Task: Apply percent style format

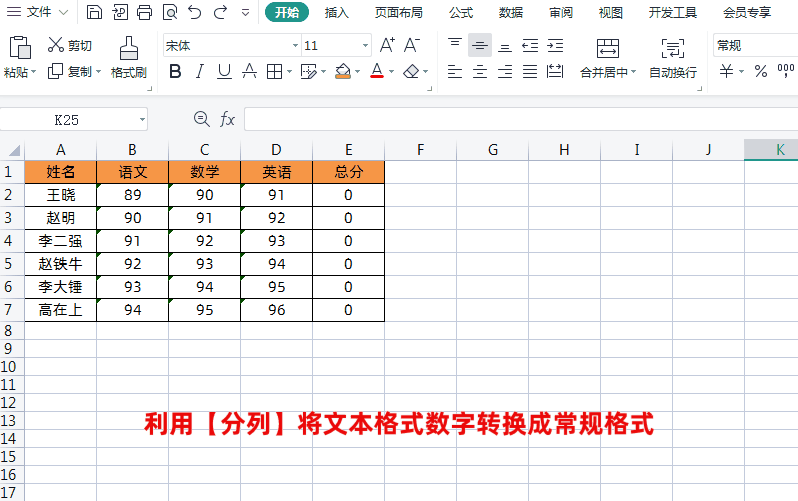Action: pos(761,71)
